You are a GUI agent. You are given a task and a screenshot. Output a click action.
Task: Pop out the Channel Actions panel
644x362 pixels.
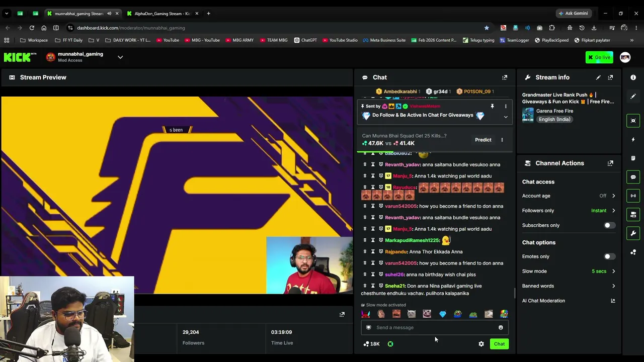[x=610, y=163]
